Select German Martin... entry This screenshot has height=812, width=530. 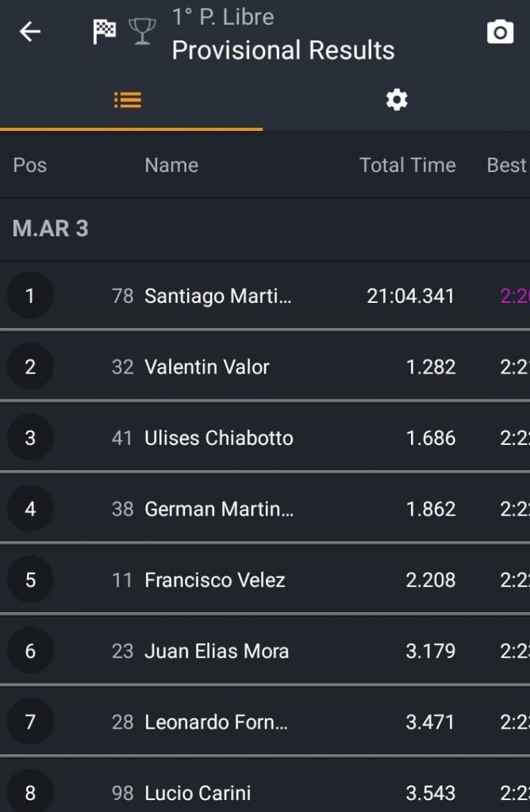265,508
